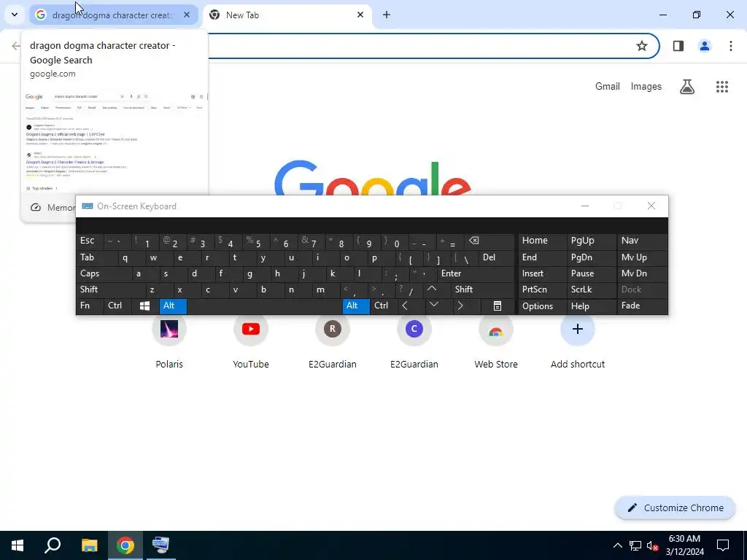Toggle the Fn key on On-Screen Keyboard
This screenshot has width=747, height=560.
[89, 306]
